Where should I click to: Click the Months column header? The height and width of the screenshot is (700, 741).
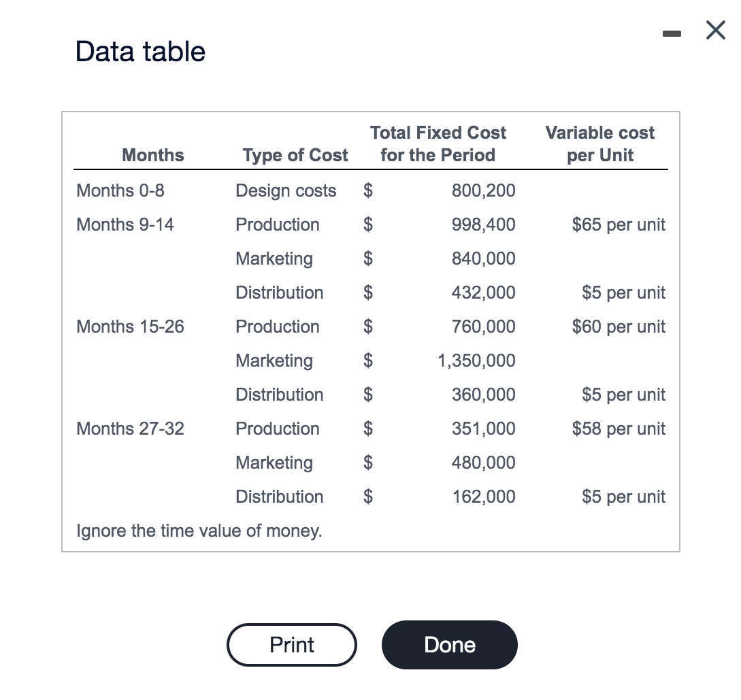pos(152,155)
